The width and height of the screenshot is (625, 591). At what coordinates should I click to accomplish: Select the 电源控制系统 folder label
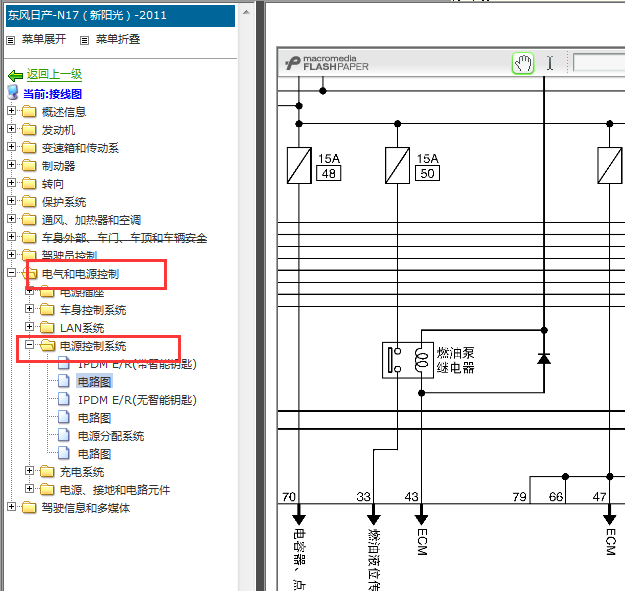click(x=93, y=346)
